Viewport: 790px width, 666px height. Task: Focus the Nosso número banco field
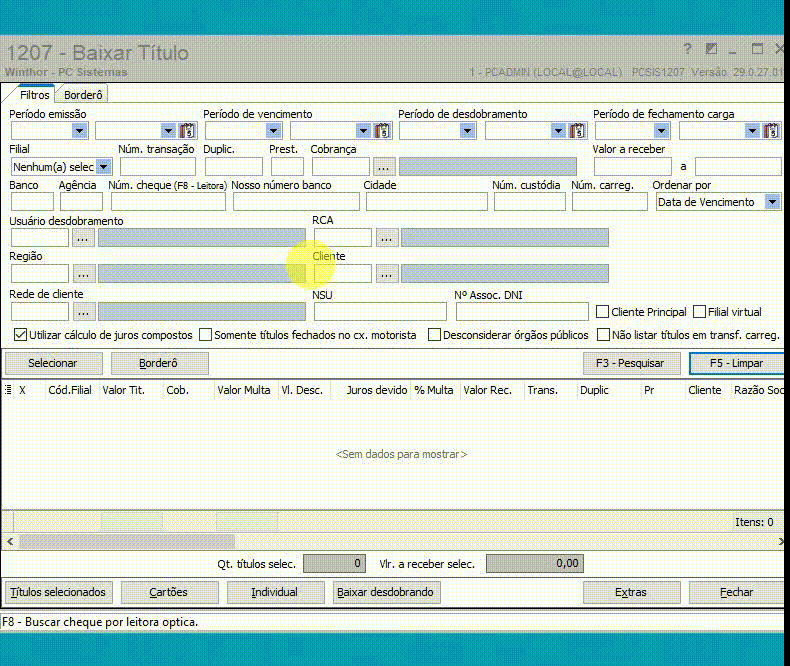tap(296, 202)
